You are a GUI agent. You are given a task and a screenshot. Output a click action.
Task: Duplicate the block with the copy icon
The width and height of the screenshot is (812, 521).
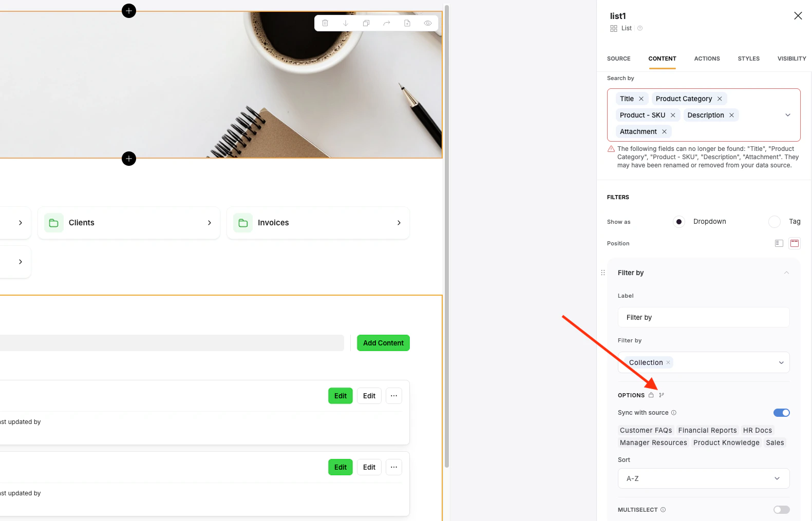[366, 23]
